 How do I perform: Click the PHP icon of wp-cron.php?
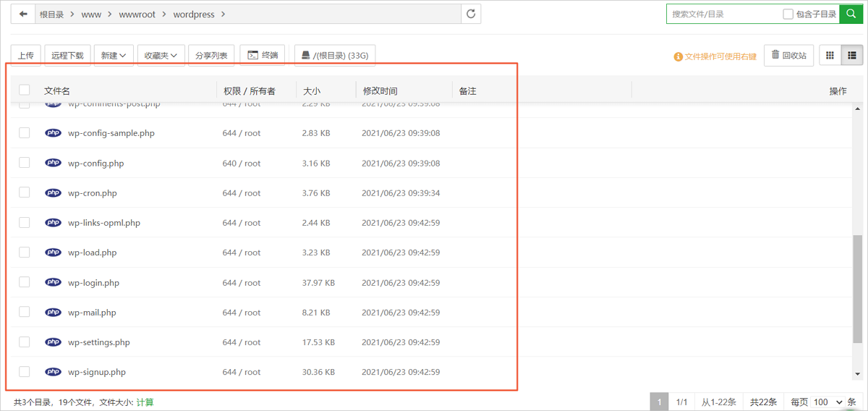click(x=53, y=193)
